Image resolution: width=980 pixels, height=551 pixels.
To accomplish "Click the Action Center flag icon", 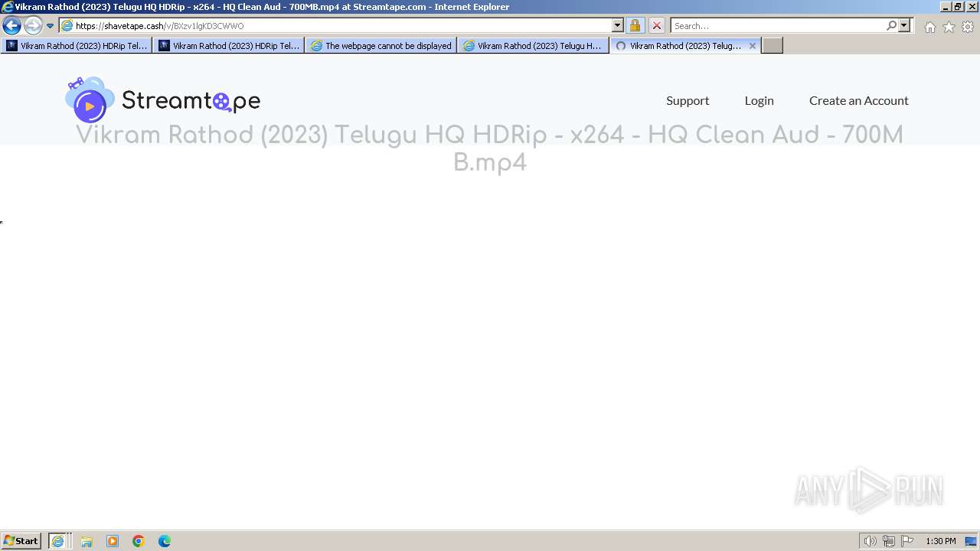I will pyautogui.click(x=907, y=541).
